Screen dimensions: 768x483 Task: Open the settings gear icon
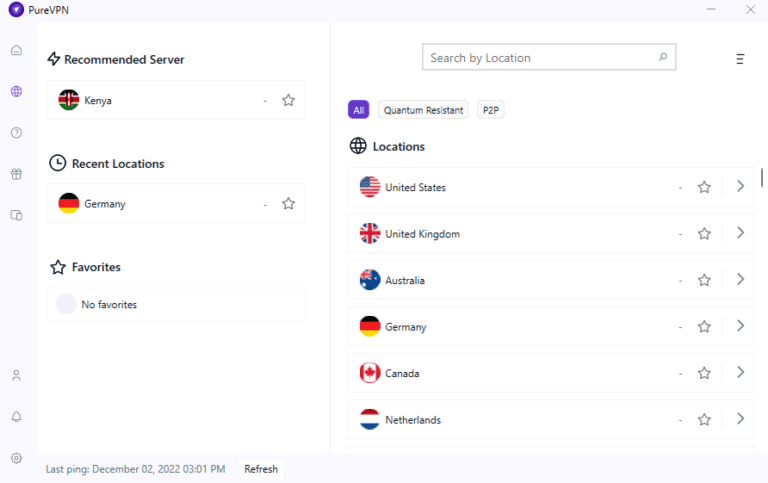(x=16, y=458)
